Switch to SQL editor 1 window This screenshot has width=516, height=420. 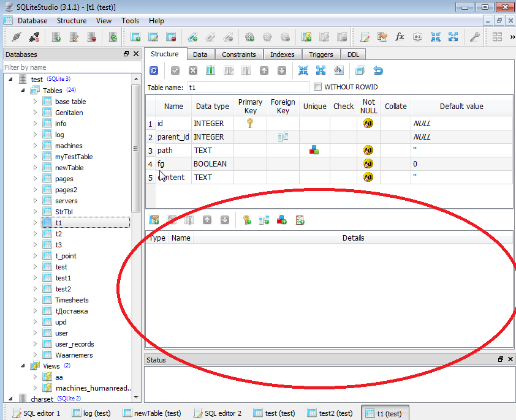tap(37, 413)
